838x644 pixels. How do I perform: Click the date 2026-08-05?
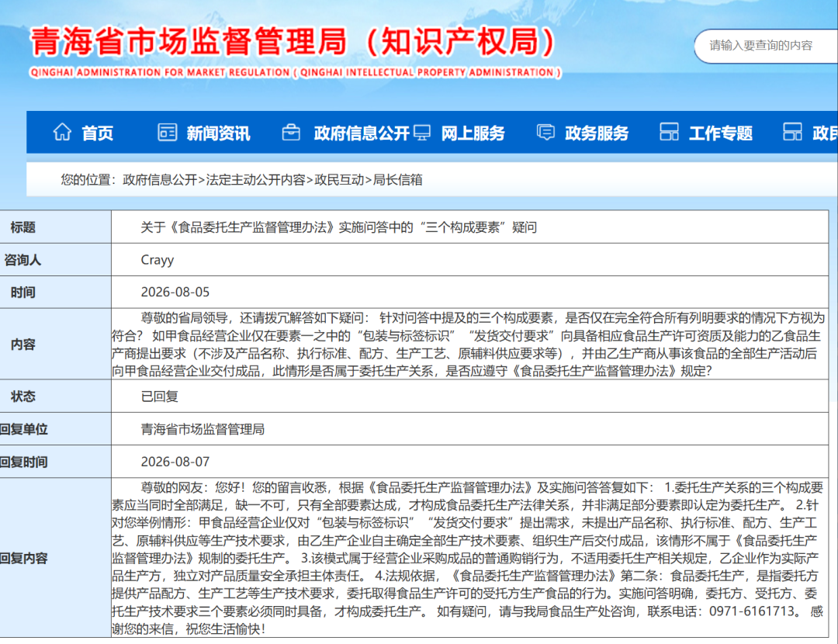(175, 293)
